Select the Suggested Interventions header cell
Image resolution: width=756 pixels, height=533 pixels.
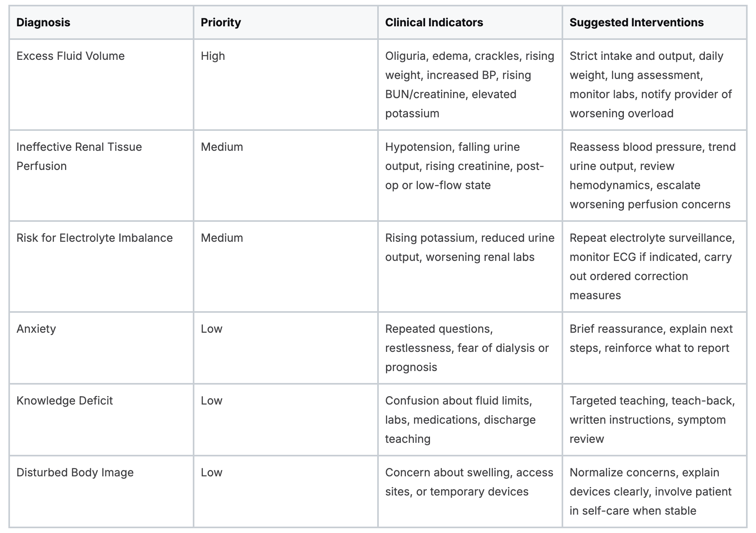pyautogui.click(x=655, y=22)
